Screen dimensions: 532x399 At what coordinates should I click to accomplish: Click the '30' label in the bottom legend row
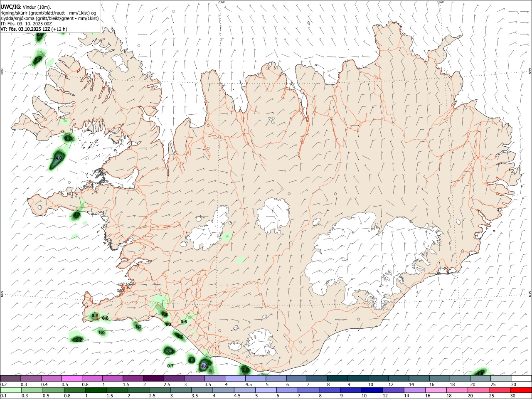tap(513, 396)
